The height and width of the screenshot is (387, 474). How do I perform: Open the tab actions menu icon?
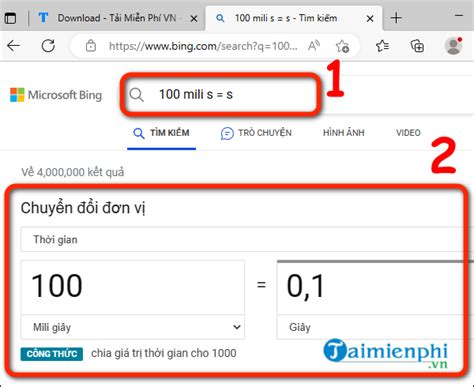[x=10, y=18]
